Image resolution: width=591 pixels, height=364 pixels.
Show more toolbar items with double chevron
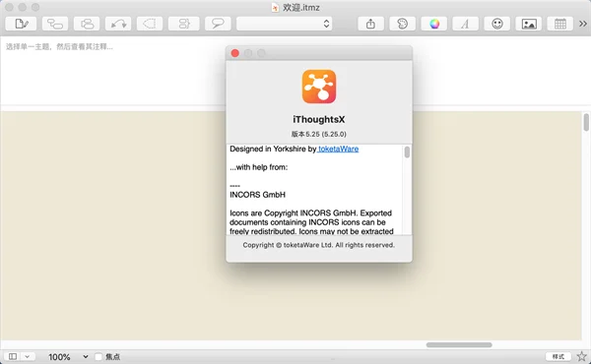(583, 24)
